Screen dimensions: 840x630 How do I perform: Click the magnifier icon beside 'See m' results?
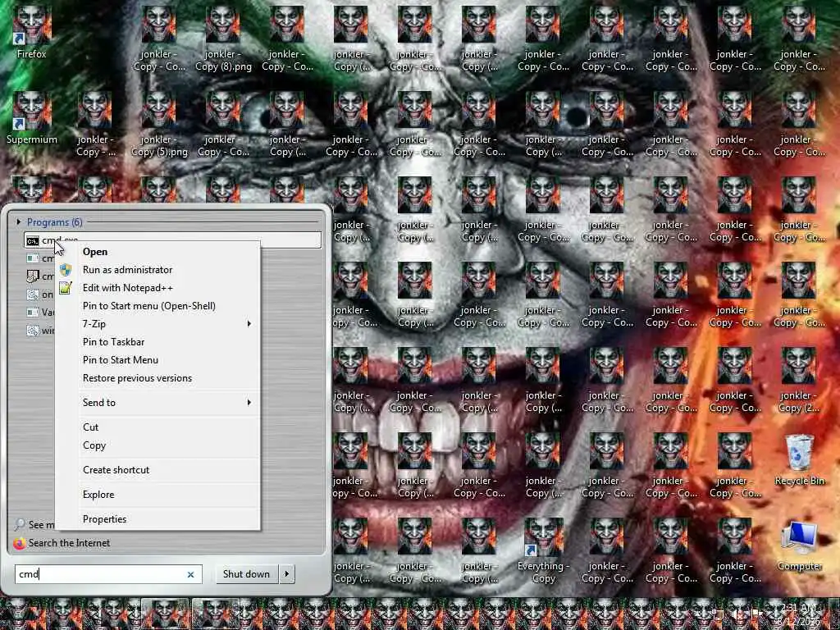20,524
